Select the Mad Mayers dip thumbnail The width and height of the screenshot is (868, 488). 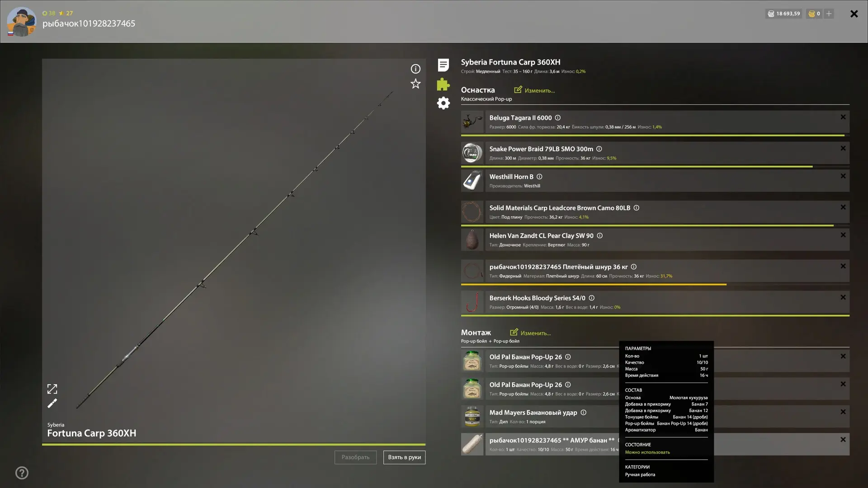click(472, 417)
